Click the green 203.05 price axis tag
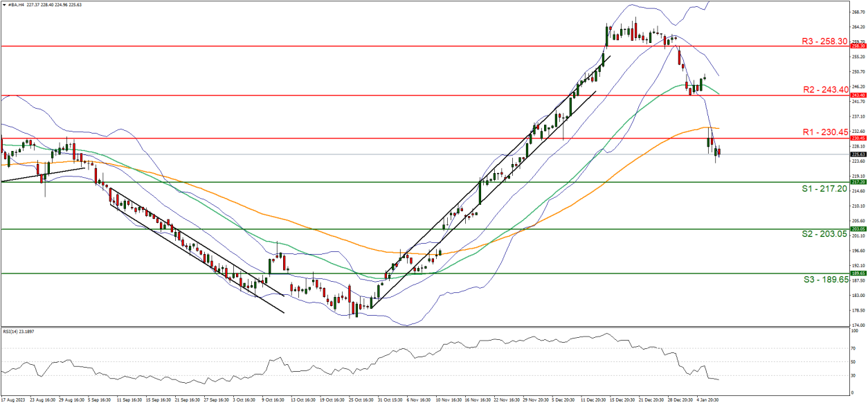The width and height of the screenshot is (868, 405). point(856,228)
